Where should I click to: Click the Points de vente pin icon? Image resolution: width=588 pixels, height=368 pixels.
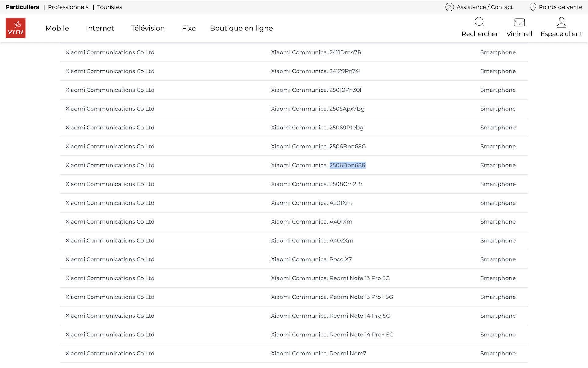(x=533, y=7)
